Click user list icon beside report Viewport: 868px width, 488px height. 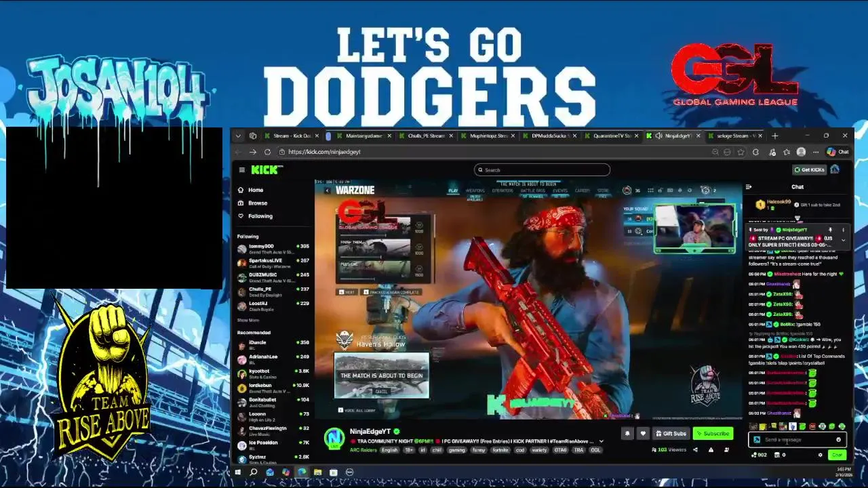[726, 449]
